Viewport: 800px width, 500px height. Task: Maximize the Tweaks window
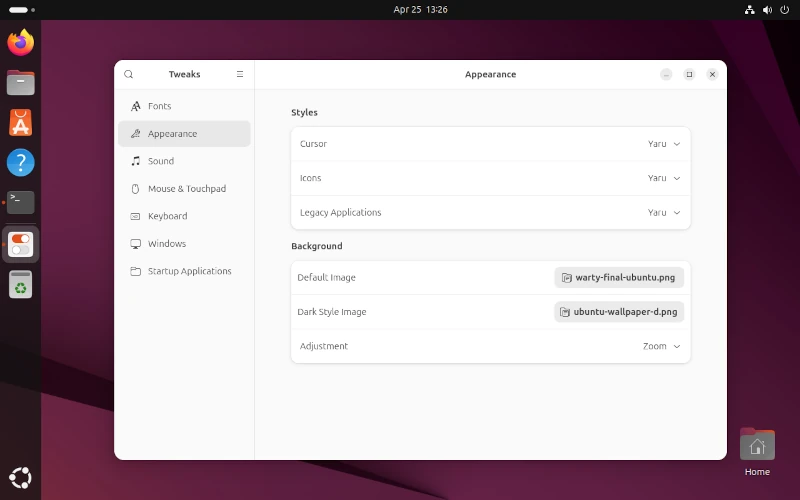[x=689, y=74]
